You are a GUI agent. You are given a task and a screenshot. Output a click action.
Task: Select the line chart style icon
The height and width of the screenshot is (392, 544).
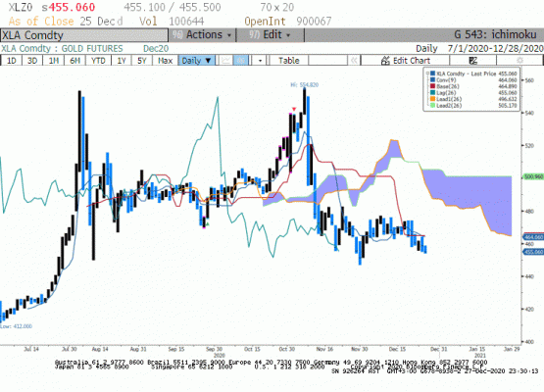[x=225, y=61]
